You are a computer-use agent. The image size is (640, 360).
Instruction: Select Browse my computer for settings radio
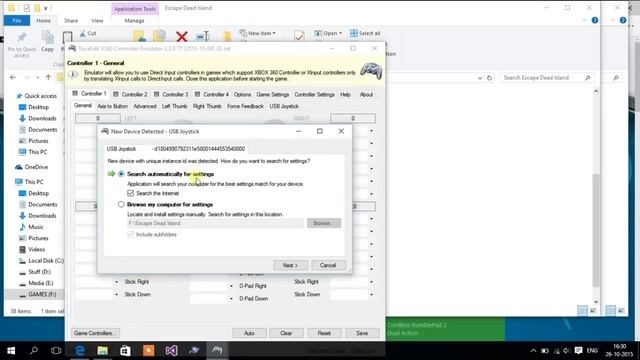pos(121,204)
